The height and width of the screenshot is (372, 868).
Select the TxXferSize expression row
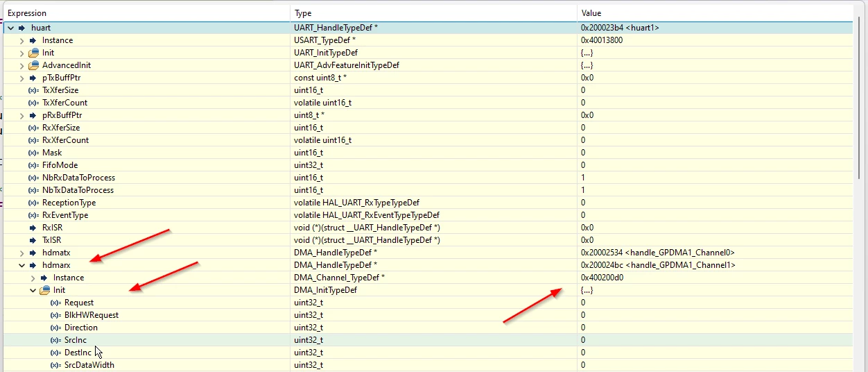pyautogui.click(x=428, y=90)
